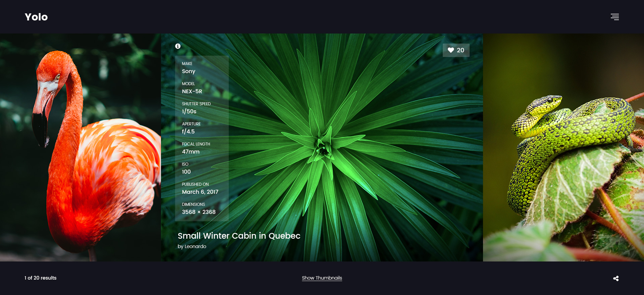The height and width of the screenshot is (295, 644).
Task: Like the photo with heart button
Action: (x=456, y=50)
